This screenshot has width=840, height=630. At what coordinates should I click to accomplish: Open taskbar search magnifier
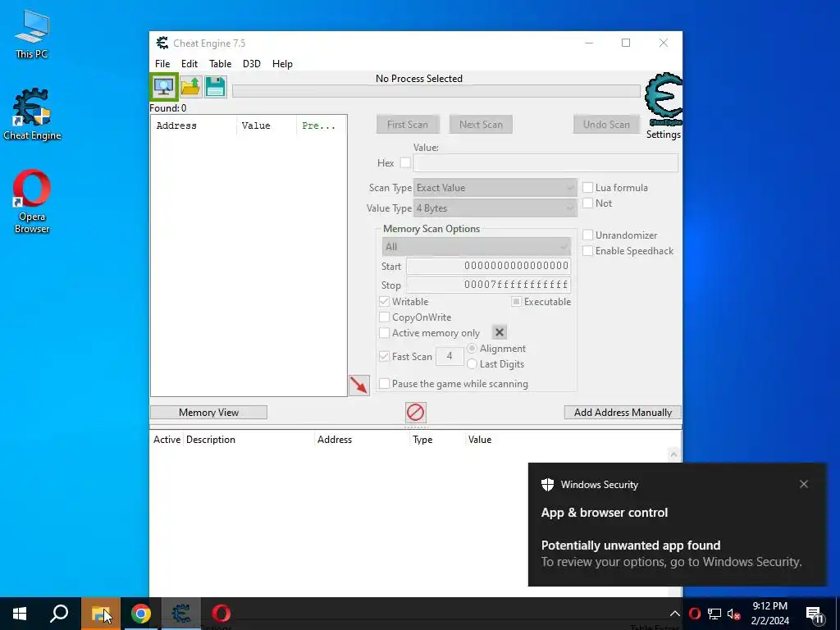59,614
